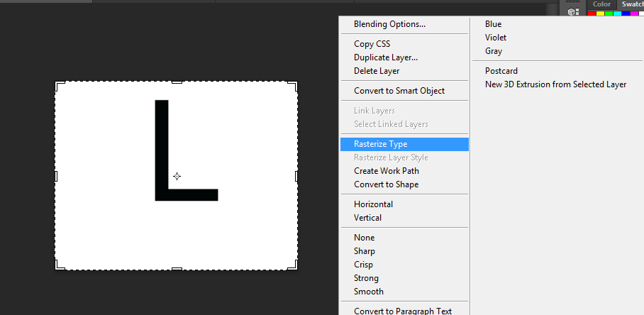Switch to the Color panel tab
The width and height of the screenshot is (644, 315).
pyautogui.click(x=601, y=4)
